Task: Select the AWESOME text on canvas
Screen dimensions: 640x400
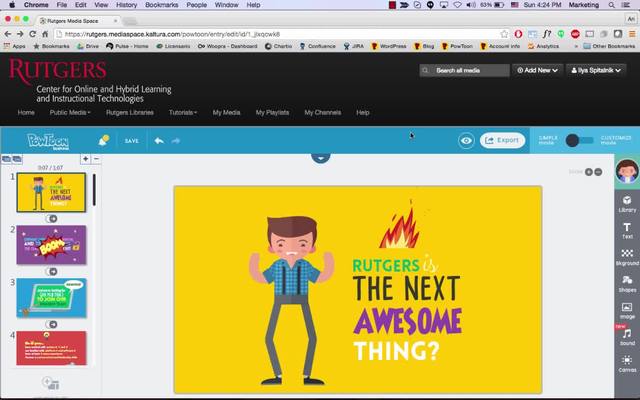Action: 407,322
